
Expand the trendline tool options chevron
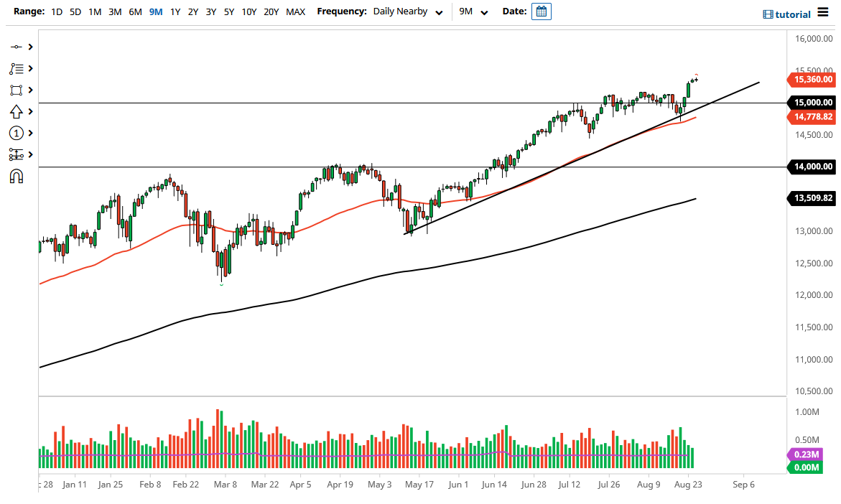[x=29, y=46]
